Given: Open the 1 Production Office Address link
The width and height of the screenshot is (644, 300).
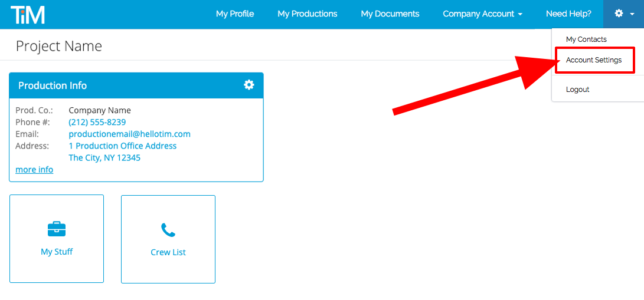Looking at the screenshot, I should (x=122, y=146).
